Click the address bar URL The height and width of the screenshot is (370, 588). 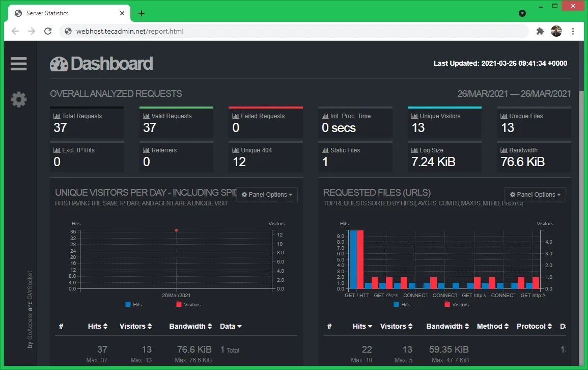[130, 31]
